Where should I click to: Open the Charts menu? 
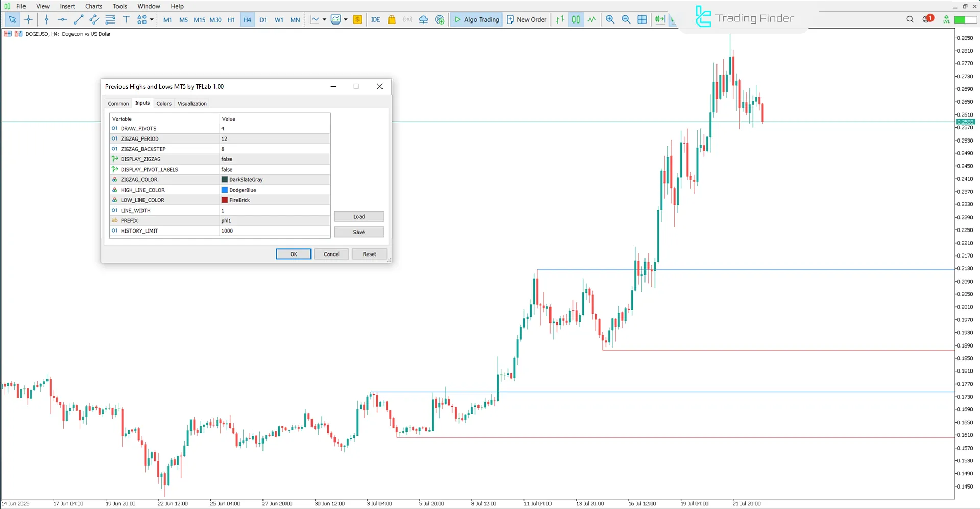point(93,6)
